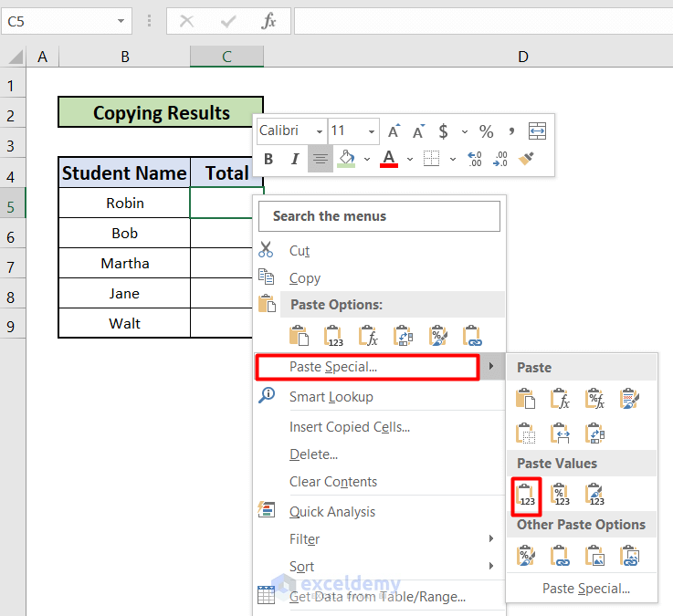Open the Sort submenu entry
This screenshot has height=616, width=673.
pyautogui.click(x=301, y=567)
